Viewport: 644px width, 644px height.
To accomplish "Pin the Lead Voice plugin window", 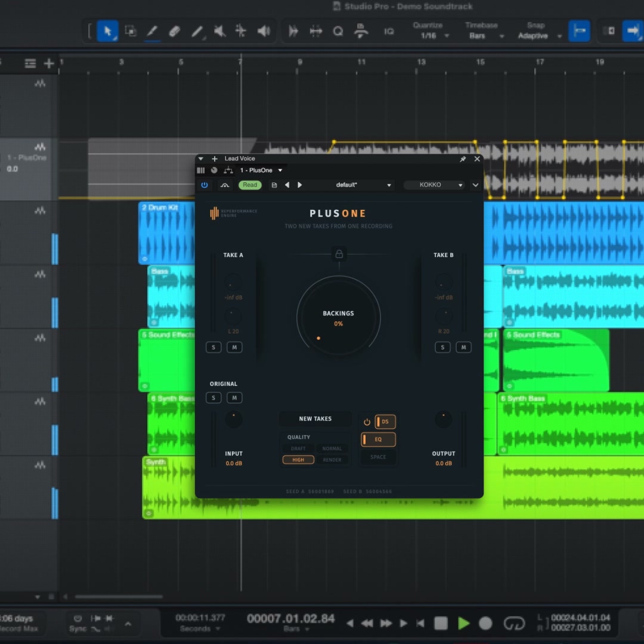I will click(463, 159).
